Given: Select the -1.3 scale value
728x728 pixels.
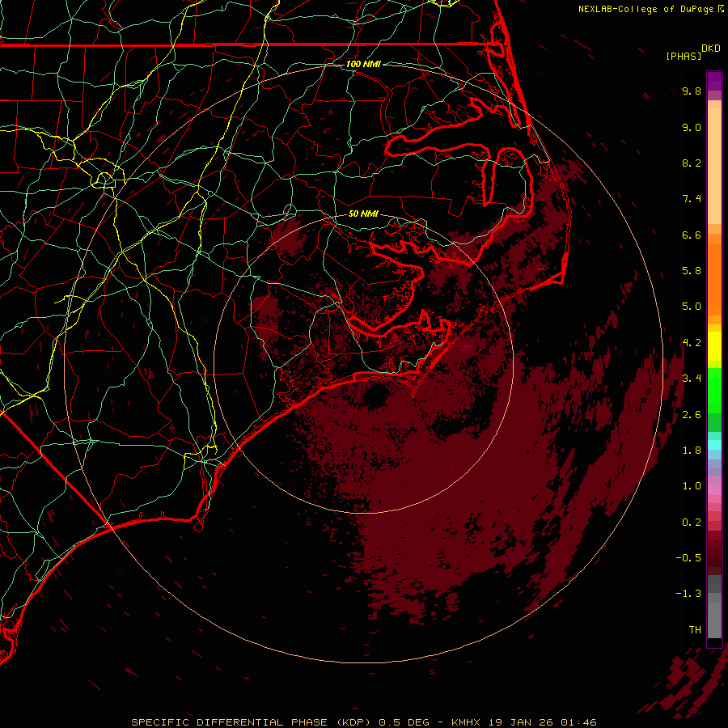Looking at the screenshot, I should coord(688,594).
